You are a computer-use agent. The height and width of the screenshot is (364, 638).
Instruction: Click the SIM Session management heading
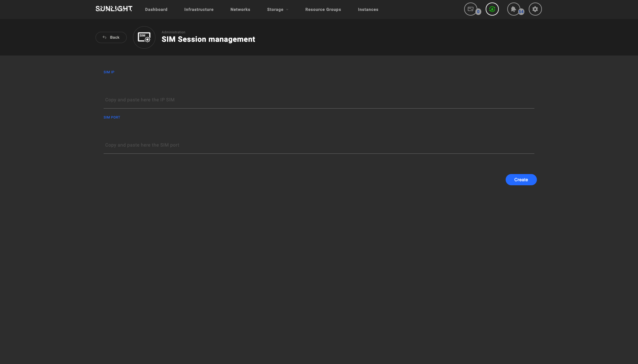click(209, 39)
